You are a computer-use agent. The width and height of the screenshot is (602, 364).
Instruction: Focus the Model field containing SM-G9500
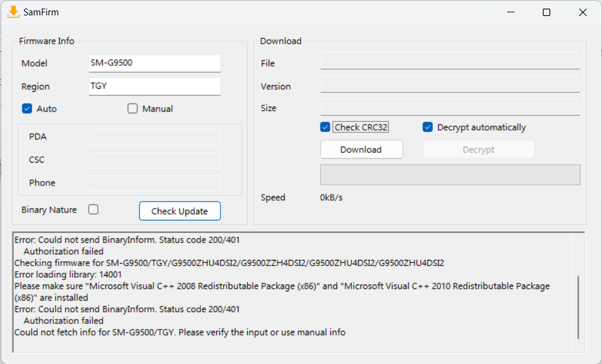click(x=155, y=63)
